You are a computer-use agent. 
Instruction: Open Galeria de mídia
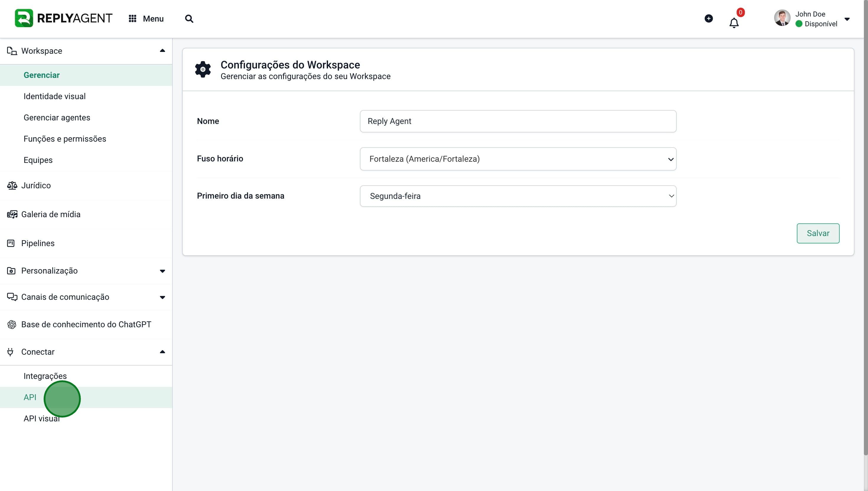(x=86, y=215)
